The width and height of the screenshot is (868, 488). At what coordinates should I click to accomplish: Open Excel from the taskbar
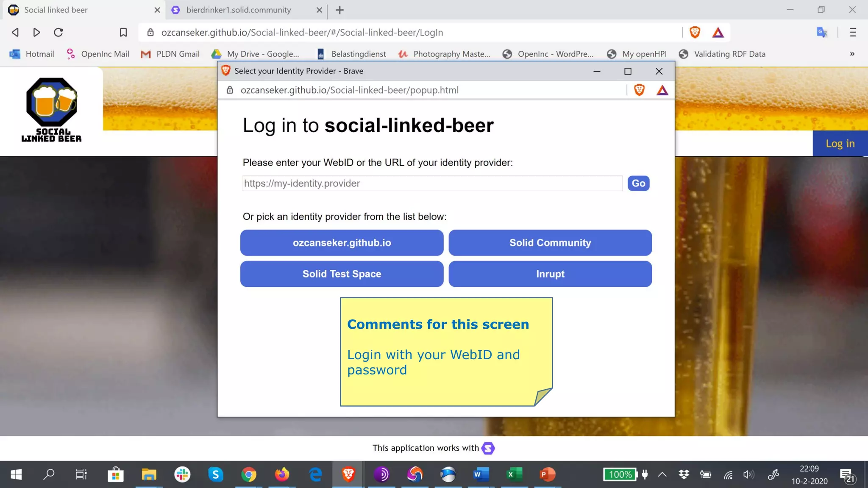click(514, 474)
